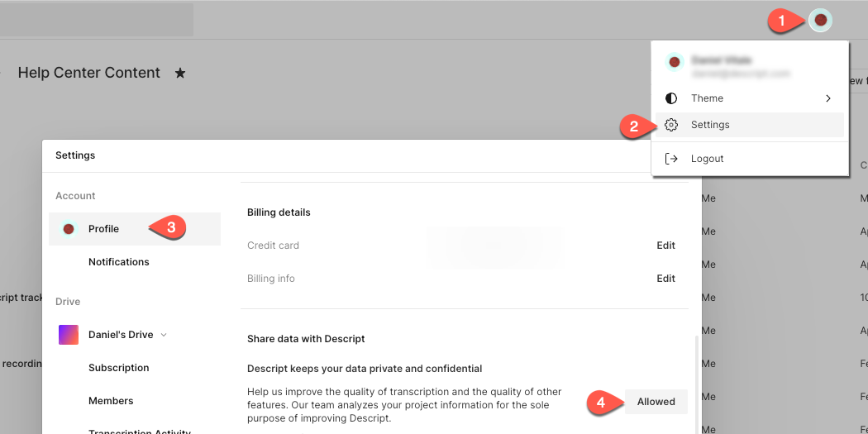Star the Help Center Content project

pyautogui.click(x=180, y=74)
